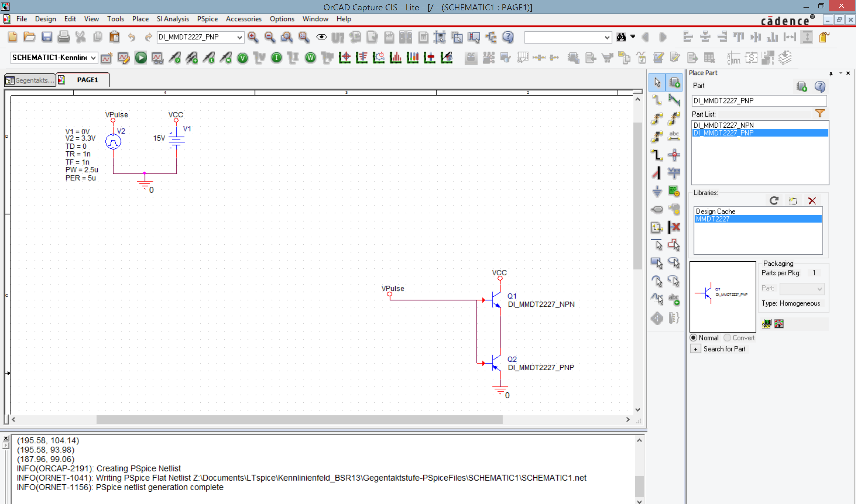Toggle the green W bias power display
This screenshot has width=856, height=504.
[311, 58]
